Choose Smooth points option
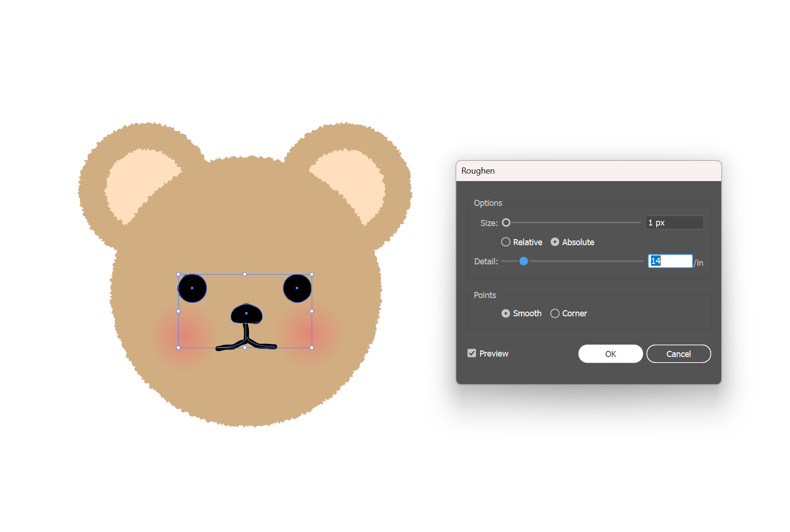790x532 pixels. pos(505,313)
